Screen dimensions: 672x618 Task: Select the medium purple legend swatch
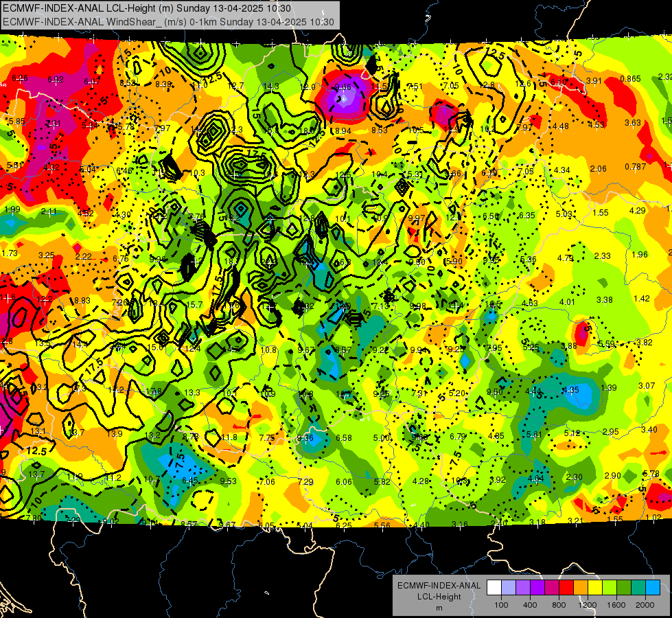tap(523, 587)
